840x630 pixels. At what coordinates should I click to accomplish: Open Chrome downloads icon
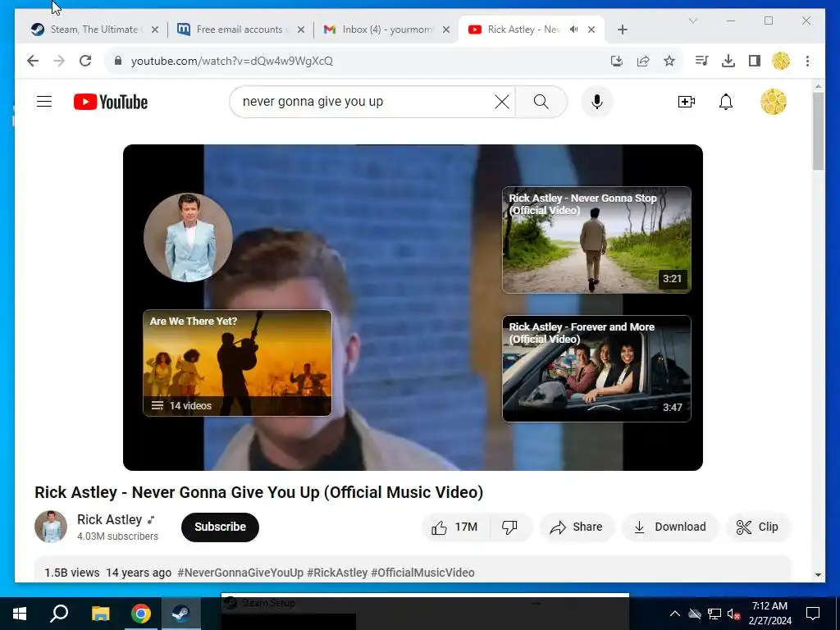pyautogui.click(x=728, y=61)
